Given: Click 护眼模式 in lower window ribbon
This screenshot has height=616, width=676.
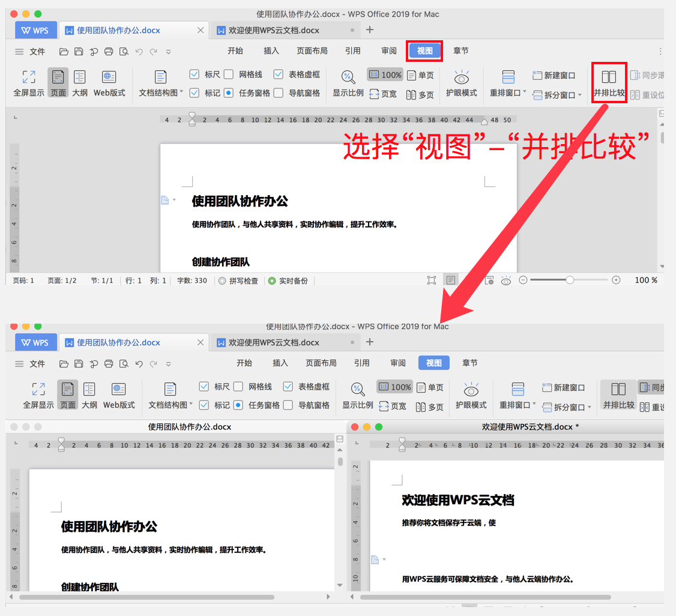Looking at the screenshot, I should tap(471, 395).
